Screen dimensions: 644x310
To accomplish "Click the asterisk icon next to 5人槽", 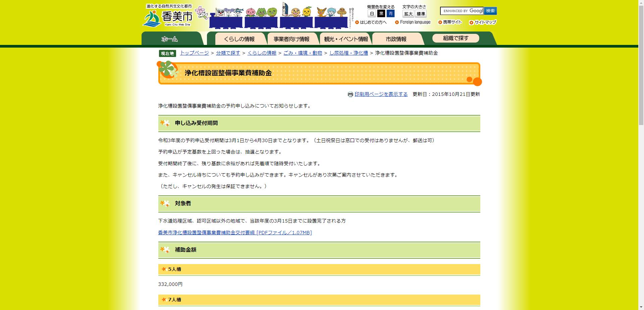I will [163, 269].
